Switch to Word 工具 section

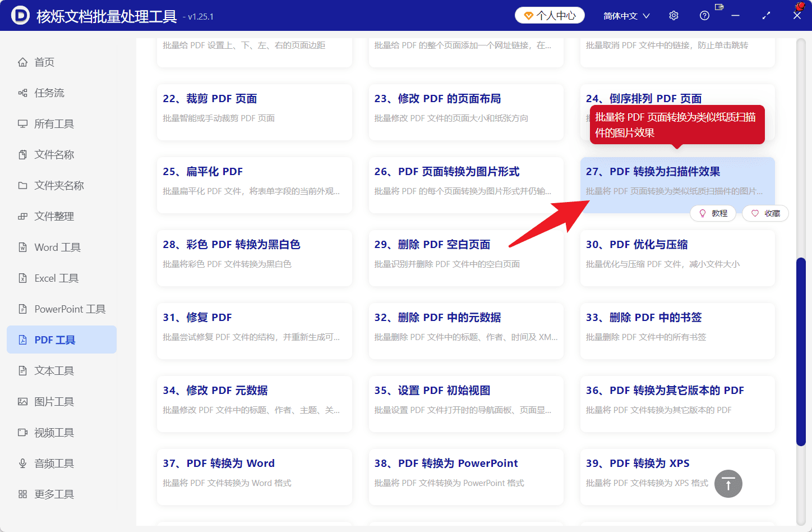[62, 247]
